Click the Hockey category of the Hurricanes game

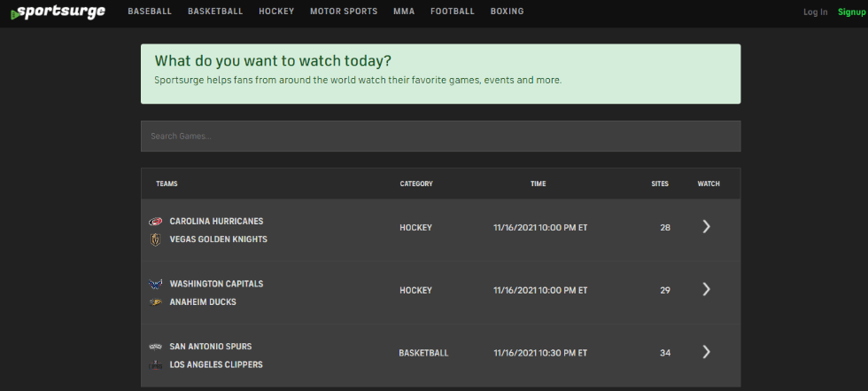click(415, 228)
